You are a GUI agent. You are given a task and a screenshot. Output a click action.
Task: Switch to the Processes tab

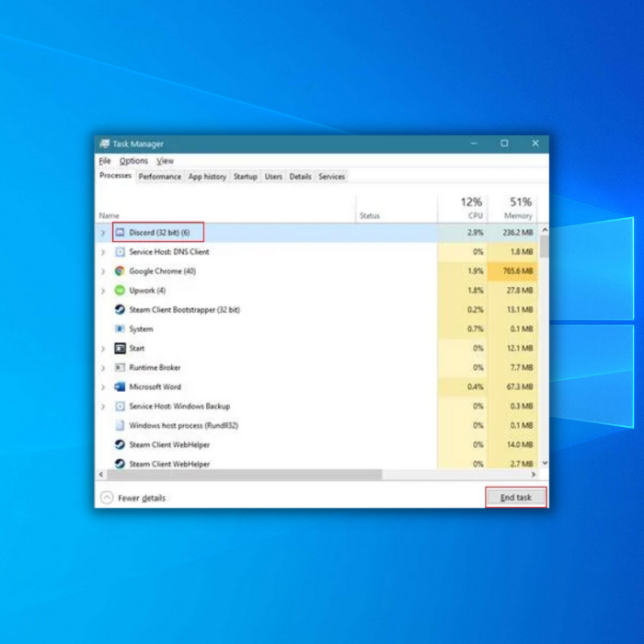tap(115, 176)
